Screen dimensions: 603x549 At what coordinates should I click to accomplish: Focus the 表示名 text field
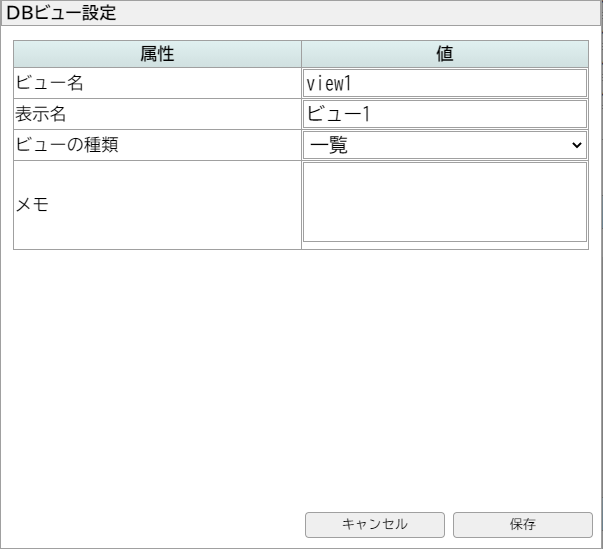pyautogui.click(x=444, y=114)
